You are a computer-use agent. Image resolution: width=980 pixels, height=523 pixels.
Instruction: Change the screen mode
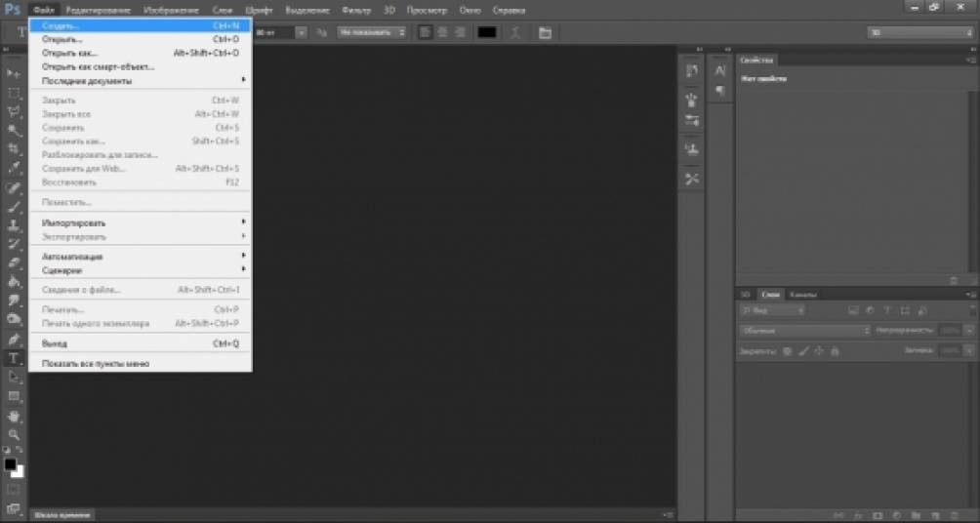13,509
